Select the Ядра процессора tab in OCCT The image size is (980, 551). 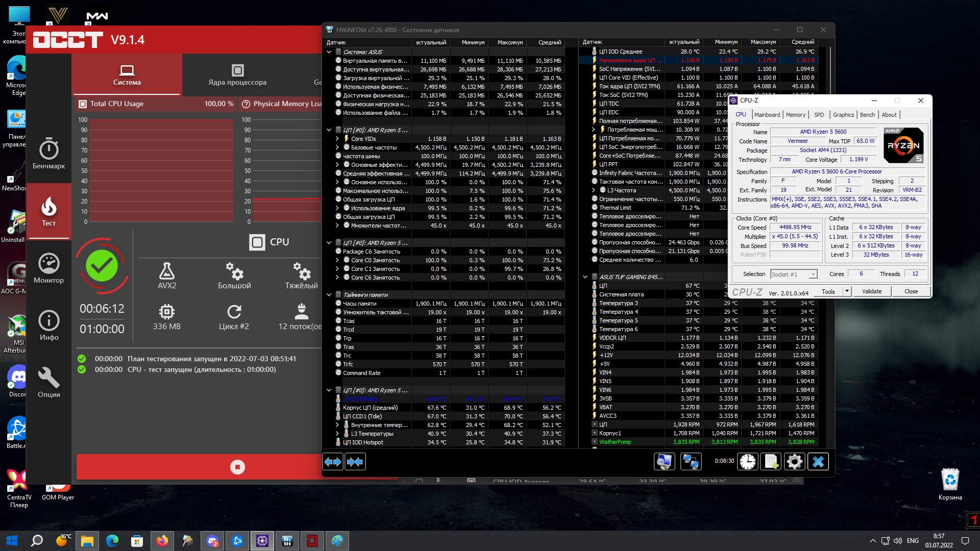click(x=237, y=75)
